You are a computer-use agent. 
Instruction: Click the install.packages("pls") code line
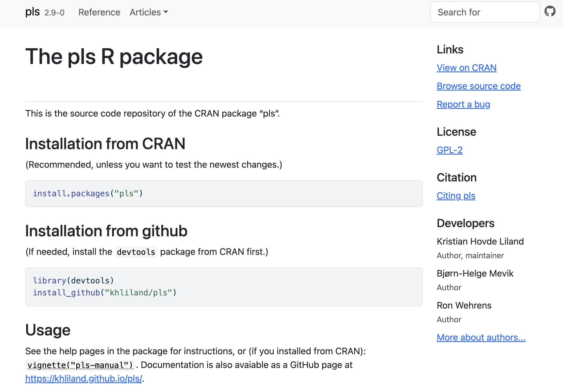(88, 193)
